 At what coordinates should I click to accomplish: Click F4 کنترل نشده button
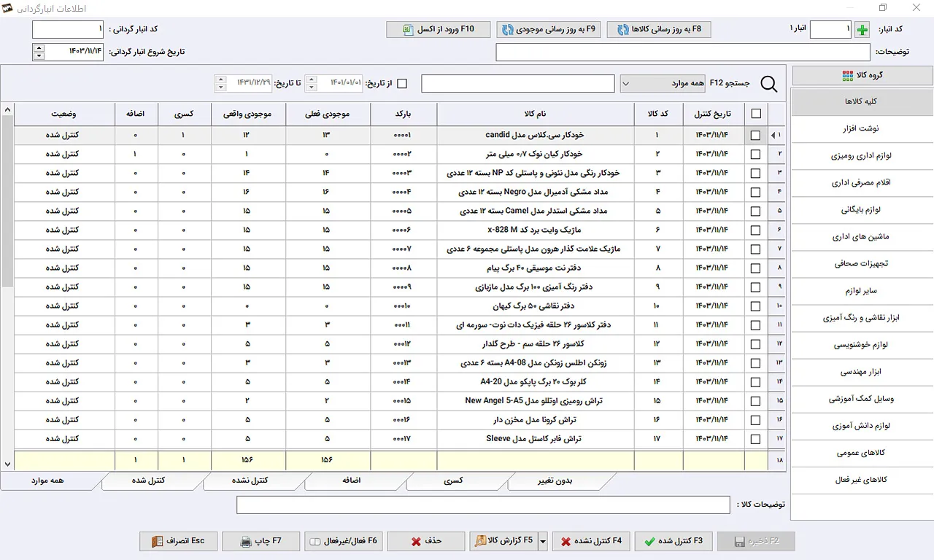pos(591,541)
